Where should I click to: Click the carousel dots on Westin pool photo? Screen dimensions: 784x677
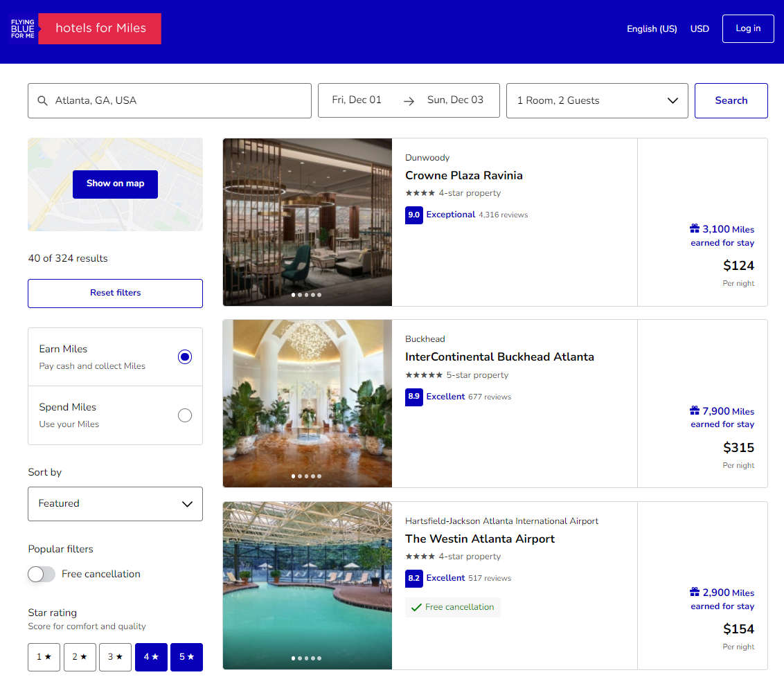click(x=307, y=658)
